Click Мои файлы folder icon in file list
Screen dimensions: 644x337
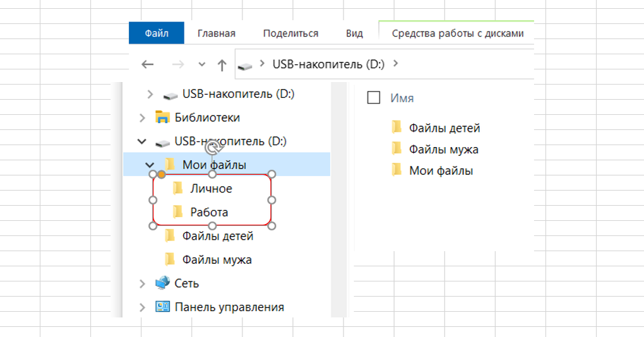[397, 170]
